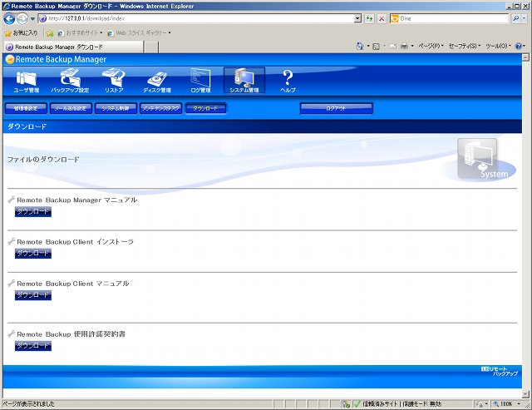Click the Bing search input box

[x=453, y=18]
